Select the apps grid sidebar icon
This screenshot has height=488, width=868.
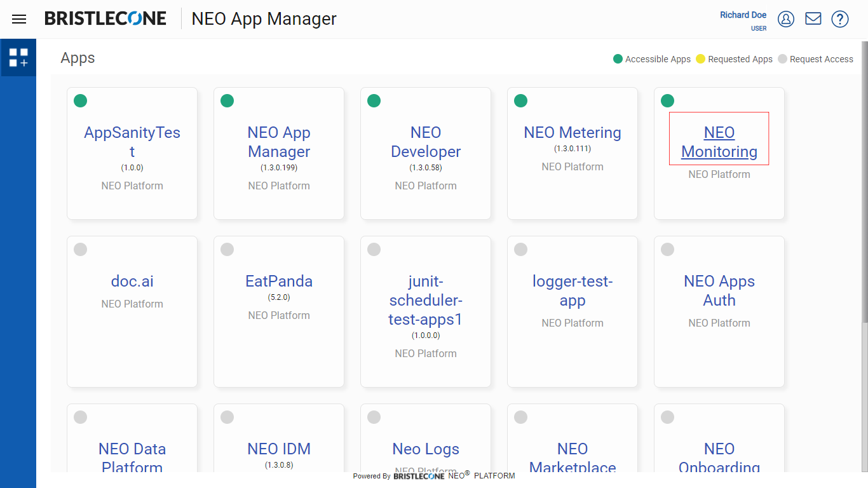pos(18,57)
